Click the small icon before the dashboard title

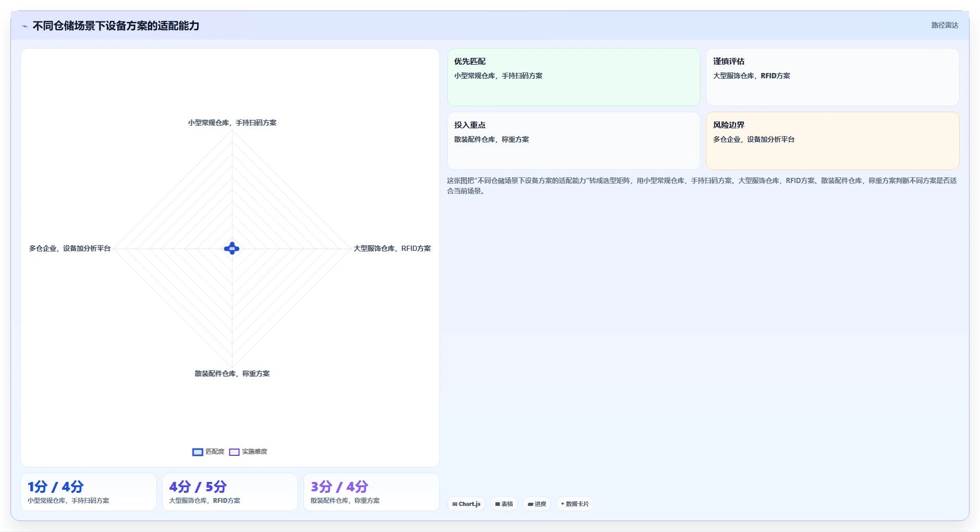pyautogui.click(x=24, y=26)
